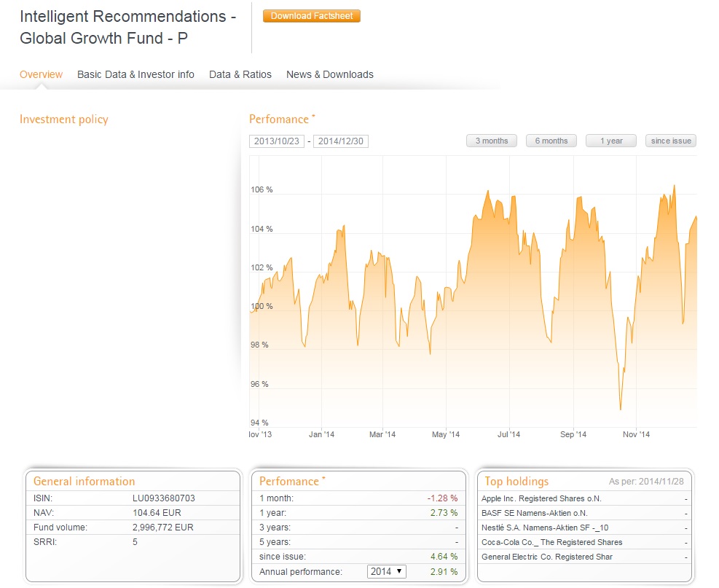
Task: Select General Electric Co. holding row
Action: click(546, 557)
